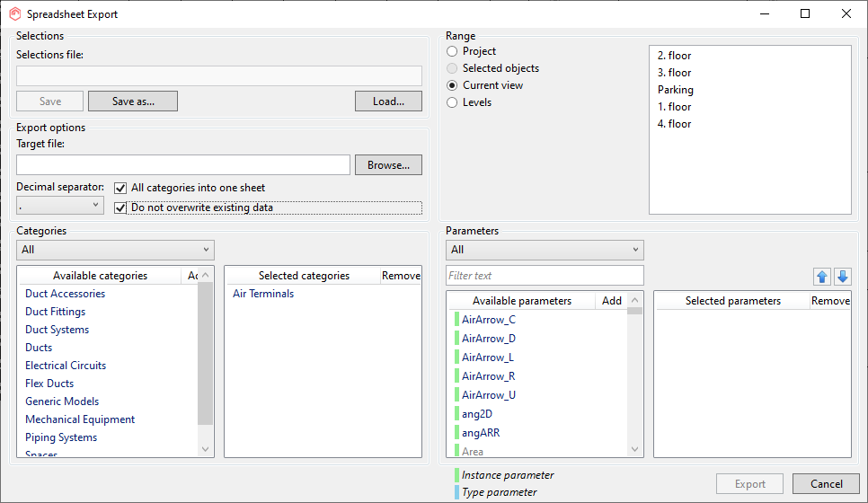The height and width of the screenshot is (503, 868).
Task: Select the Project range radio button
Action: click(x=452, y=52)
